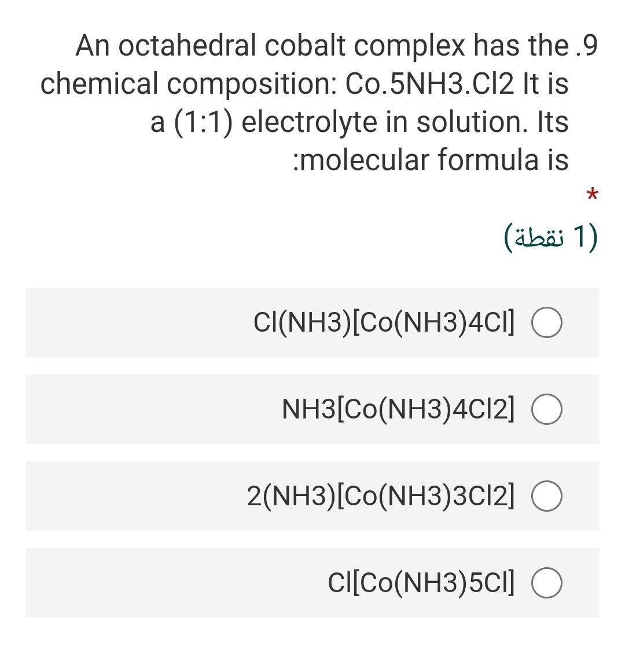
Task: Click the radio circle beside the third option
Action: point(546,495)
